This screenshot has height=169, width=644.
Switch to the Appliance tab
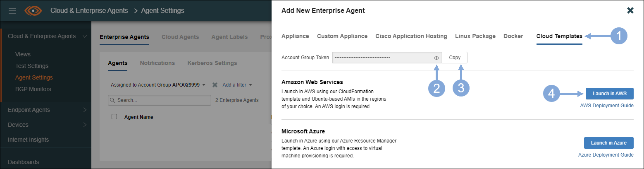pos(295,36)
